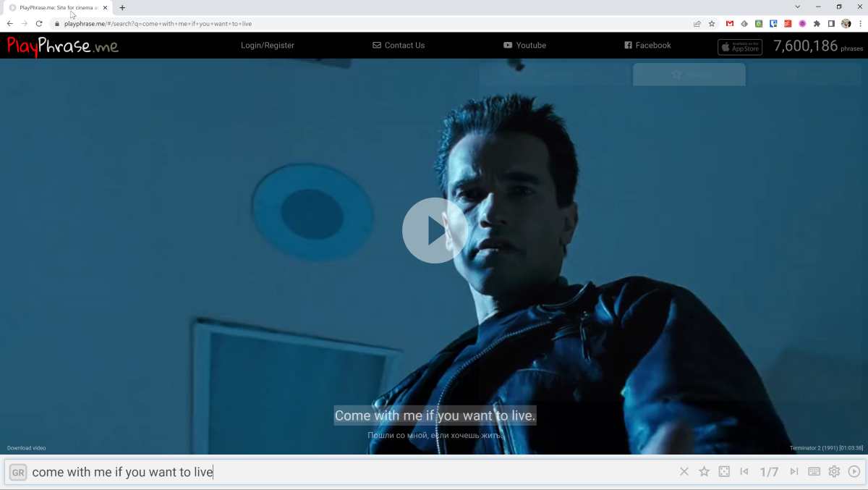The image size is (868, 490).
Task: Open keyboard shortcuts icon in search bar
Action: tap(814, 472)
